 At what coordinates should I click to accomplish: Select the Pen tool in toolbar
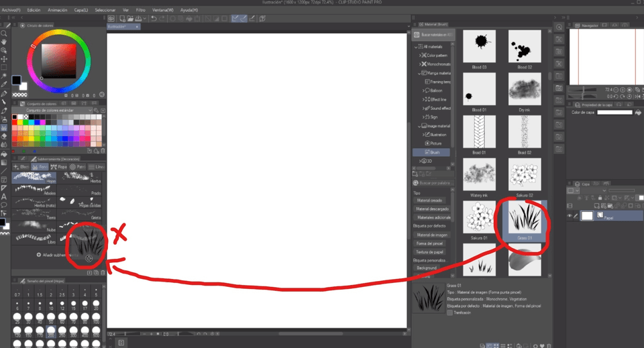tap(4, 94)
